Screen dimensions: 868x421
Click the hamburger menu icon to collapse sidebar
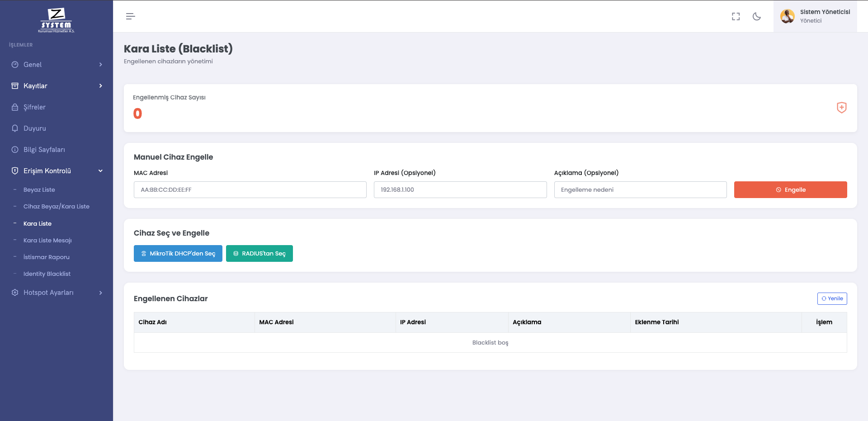[x=130, y=16]
